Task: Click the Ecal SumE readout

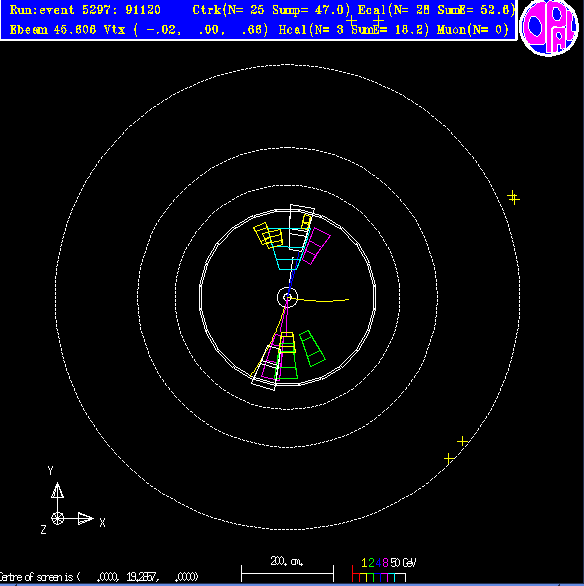Action: (x=436, y=10)
